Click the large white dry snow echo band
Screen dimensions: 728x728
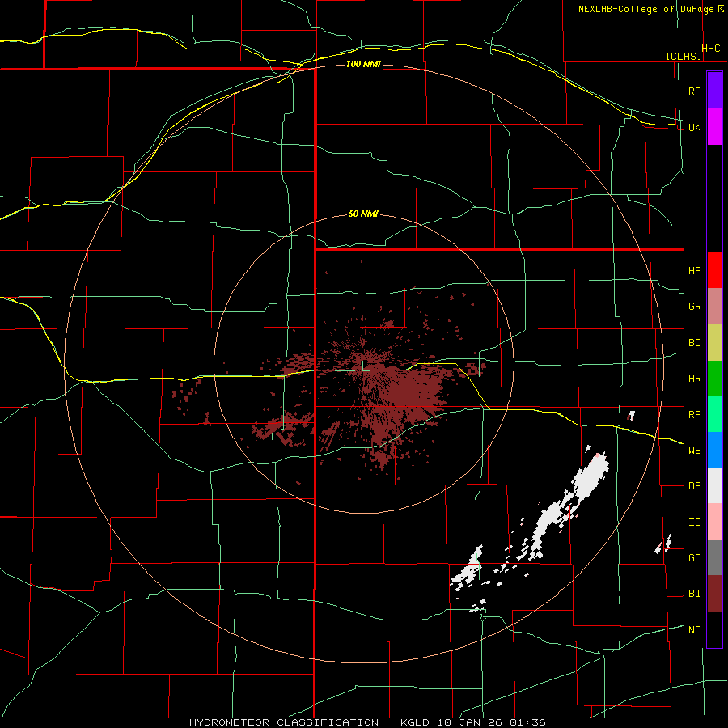click(569, 503)
